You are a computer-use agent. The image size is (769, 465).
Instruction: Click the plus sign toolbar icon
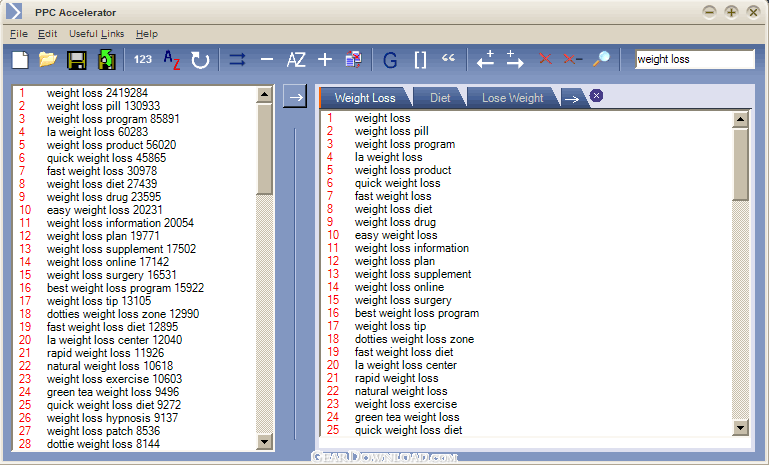[x=324, y=60]
